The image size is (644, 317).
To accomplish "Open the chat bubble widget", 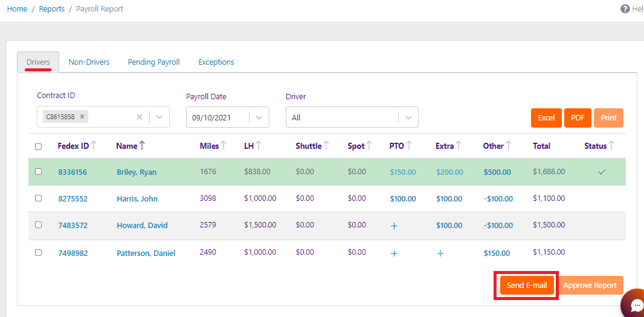I will pyautogui.click(x=636, y=305).
